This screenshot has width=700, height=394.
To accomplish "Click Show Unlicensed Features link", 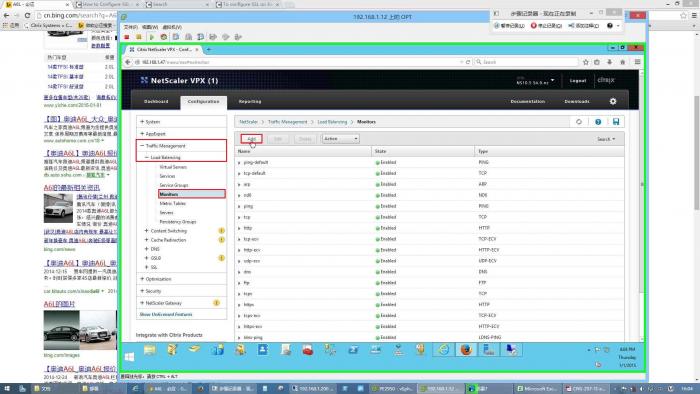I will click(166, 315).
